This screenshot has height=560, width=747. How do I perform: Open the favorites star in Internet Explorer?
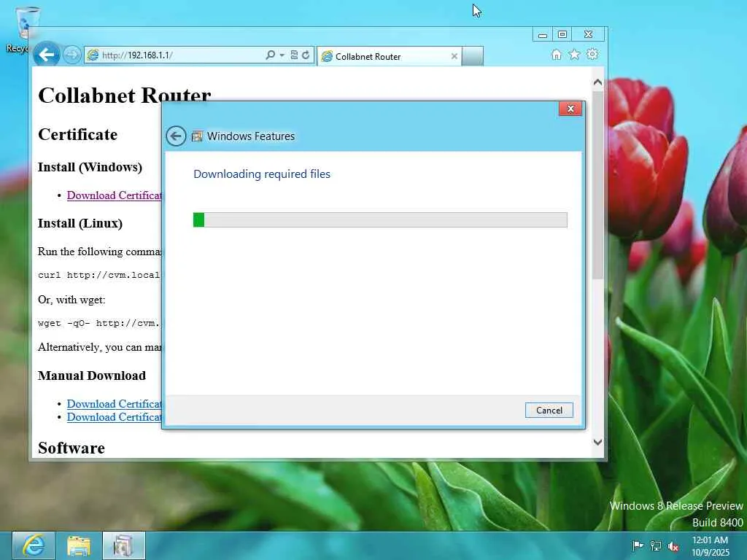tap(575, 55)
